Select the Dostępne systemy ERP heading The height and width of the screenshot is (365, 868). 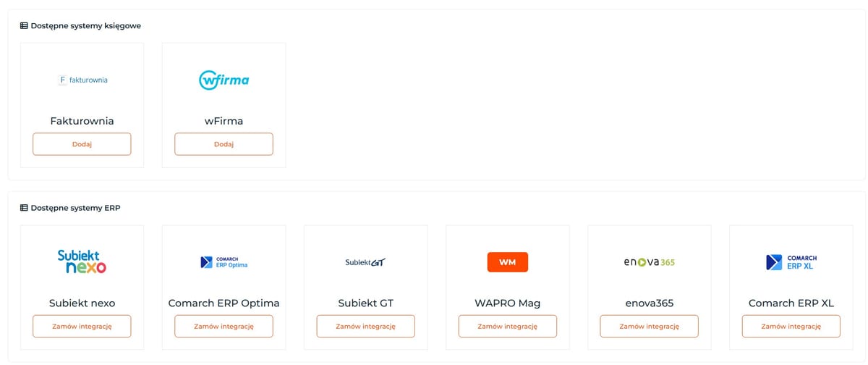tap(75, 208)
